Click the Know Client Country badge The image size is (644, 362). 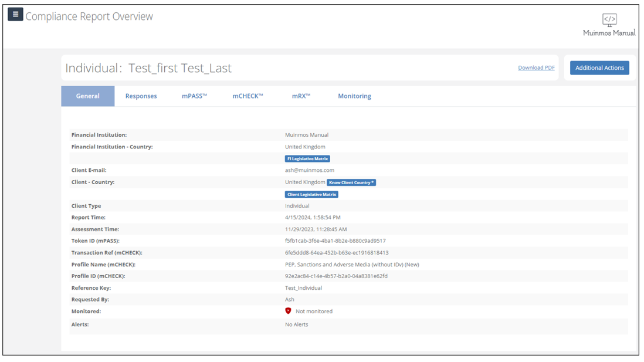351,182
